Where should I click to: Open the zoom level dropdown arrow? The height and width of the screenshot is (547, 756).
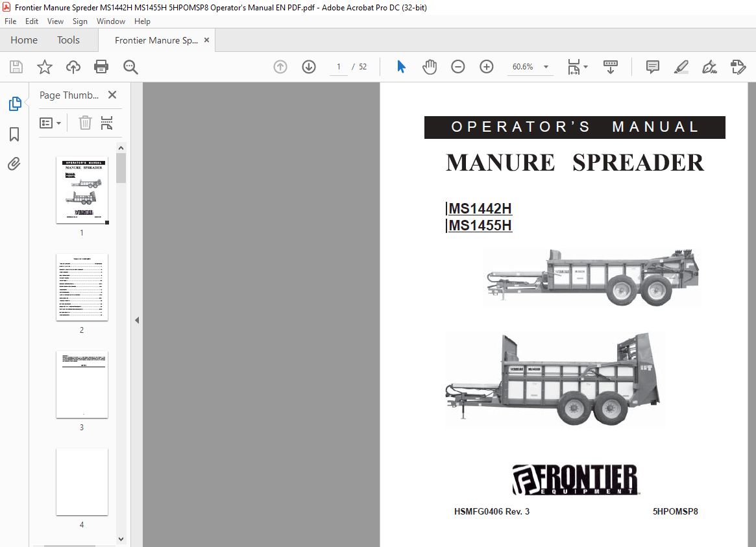point(546,66)
